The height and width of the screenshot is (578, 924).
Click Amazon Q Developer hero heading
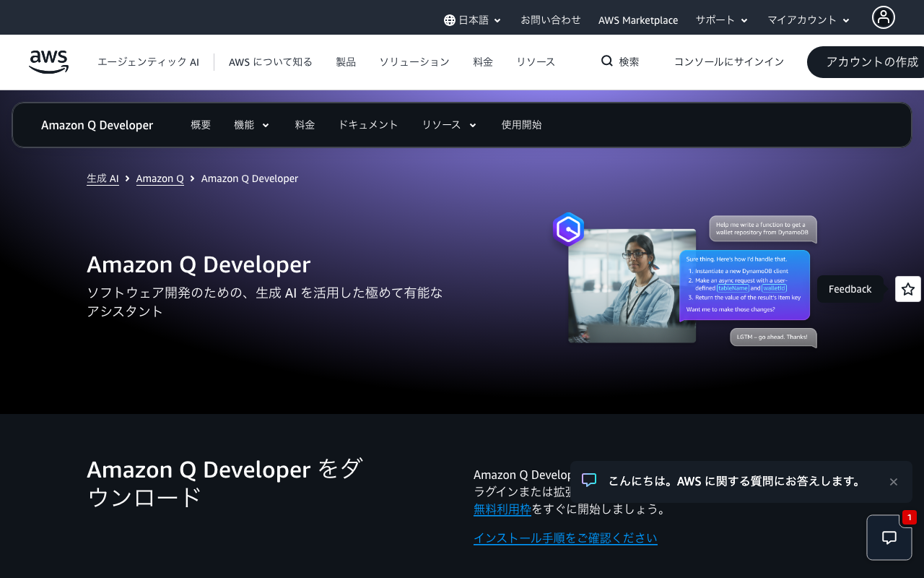click(x=199, y=264)
